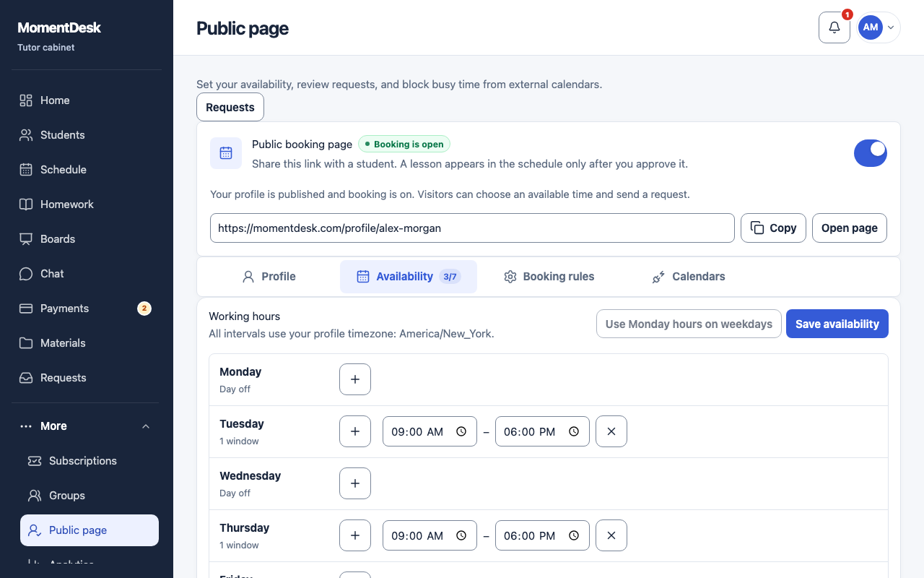Viewport: 924px width, 578px height.
Task: Copy the public profile link
Action: point(773,228)
